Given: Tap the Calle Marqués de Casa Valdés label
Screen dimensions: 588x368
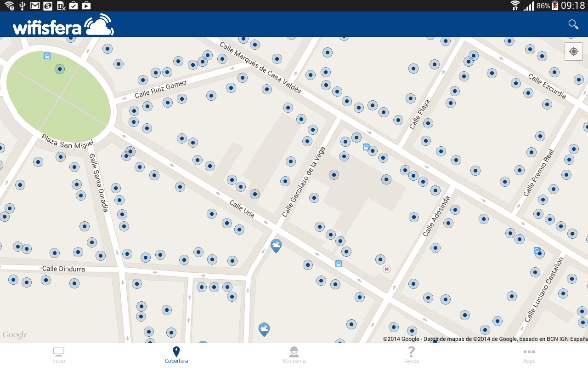Looking at the screenshot, I should [x=260, y=68].
